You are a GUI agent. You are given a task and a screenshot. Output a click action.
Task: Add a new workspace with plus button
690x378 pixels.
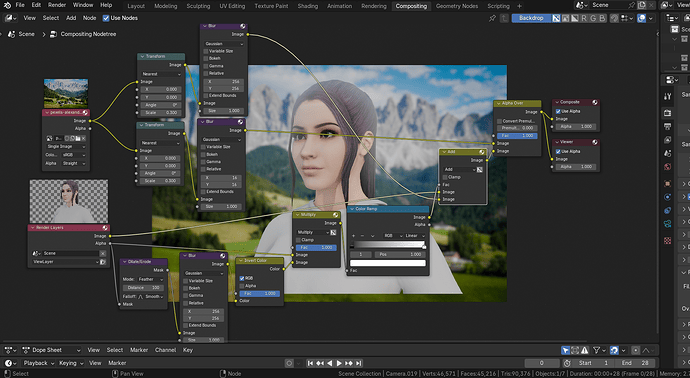click(x=519, y=6)
